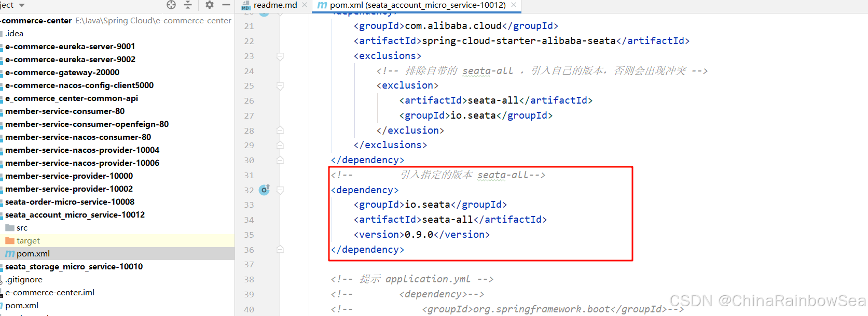The image size is (868, 316).
Task: Click the target folder icon
Action: [10, 240]
